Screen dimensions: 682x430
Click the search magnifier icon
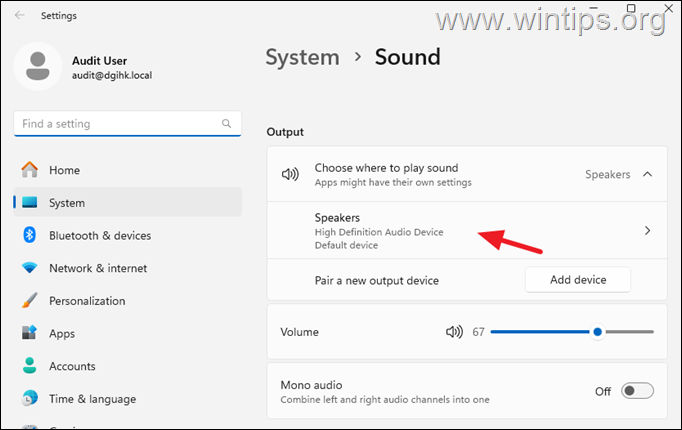(228, 124)
